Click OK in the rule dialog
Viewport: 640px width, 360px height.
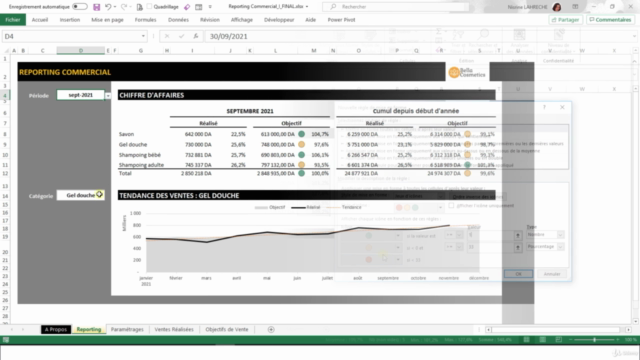tap(518, 274)
